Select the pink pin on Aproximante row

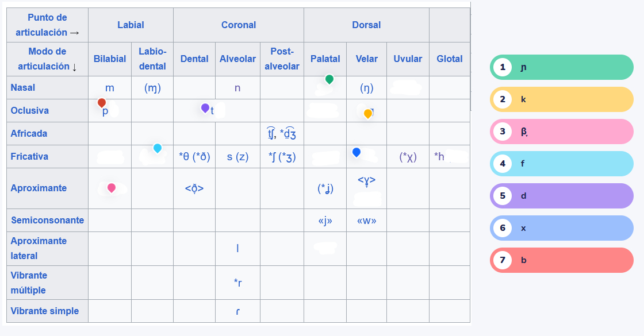coord(112,187)
